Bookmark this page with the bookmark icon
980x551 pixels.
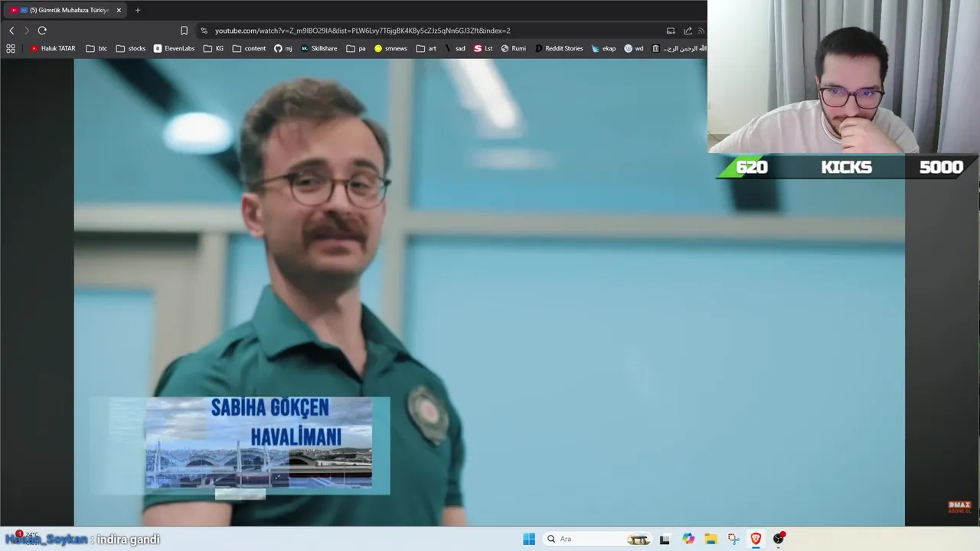tap(184, 31)
